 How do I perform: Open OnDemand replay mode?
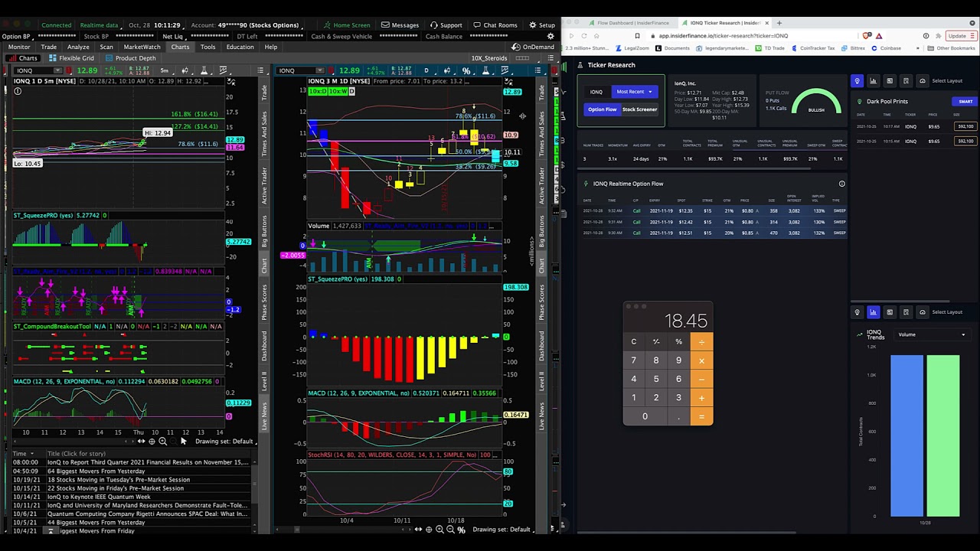click(534, 47)
